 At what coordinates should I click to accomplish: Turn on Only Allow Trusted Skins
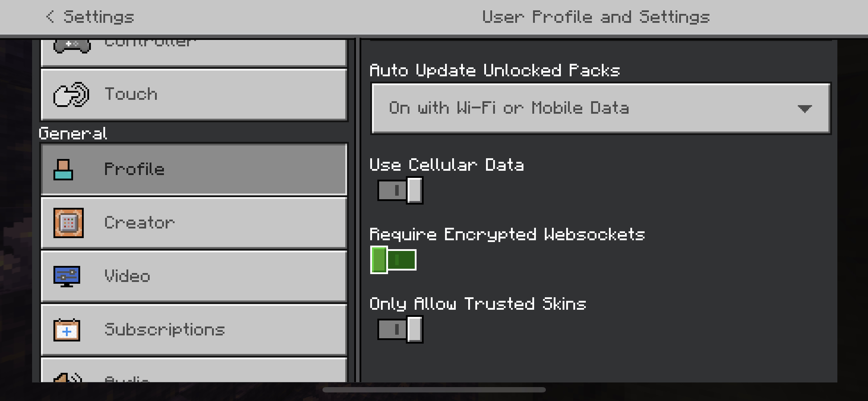(400, 329)
